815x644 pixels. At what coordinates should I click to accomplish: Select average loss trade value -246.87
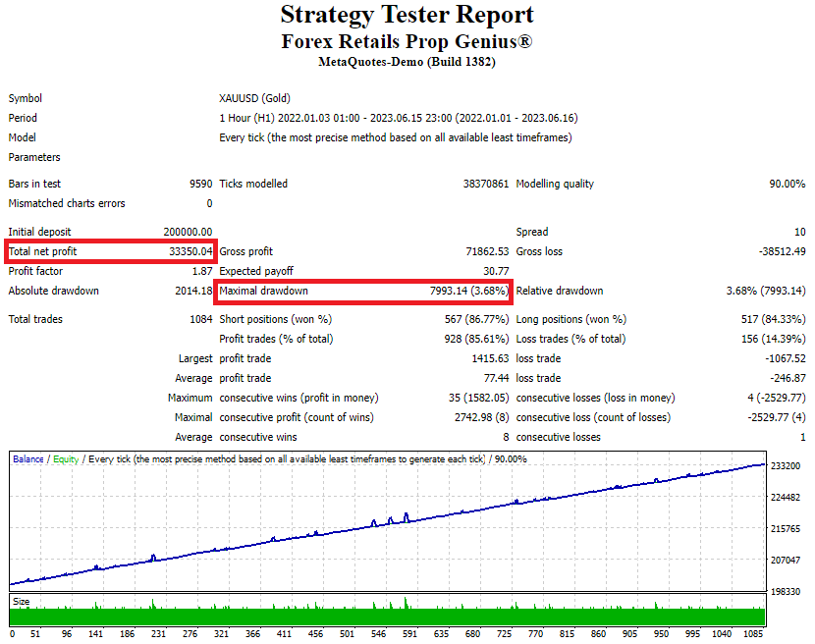tap(788, 378)
